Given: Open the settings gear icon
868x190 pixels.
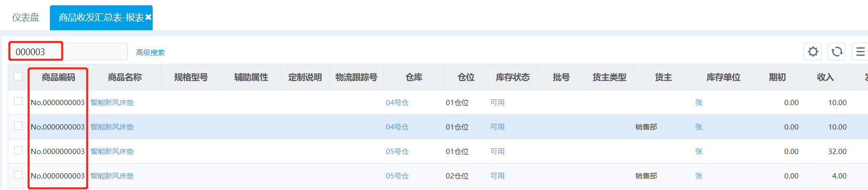Looking at the screenshot, I should coord(813,52).
